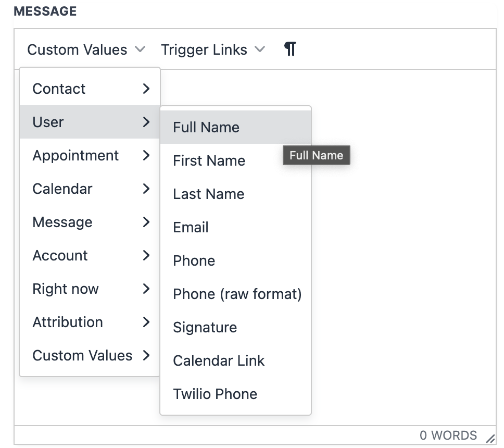Select the Calendar Link option

[236, 360]
